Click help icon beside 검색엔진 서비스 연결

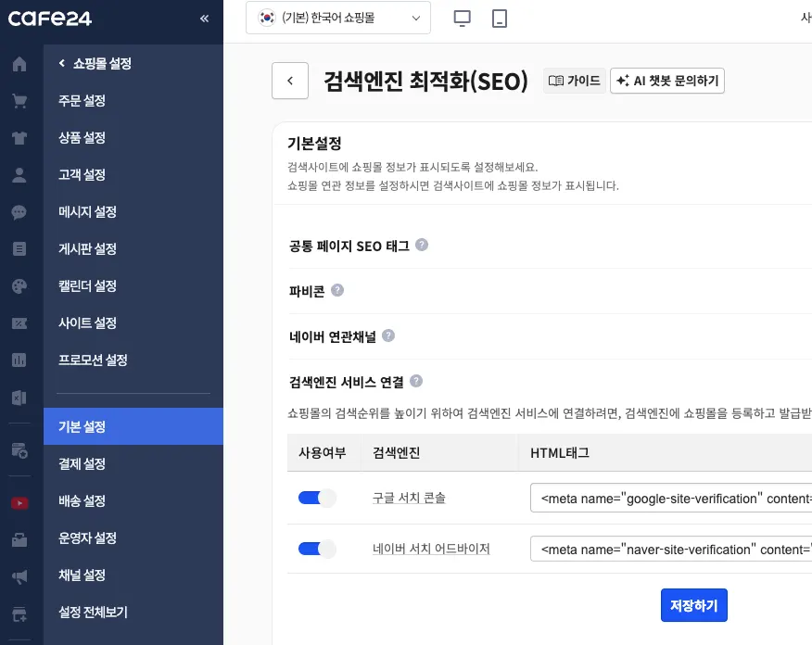pos(416,381)
